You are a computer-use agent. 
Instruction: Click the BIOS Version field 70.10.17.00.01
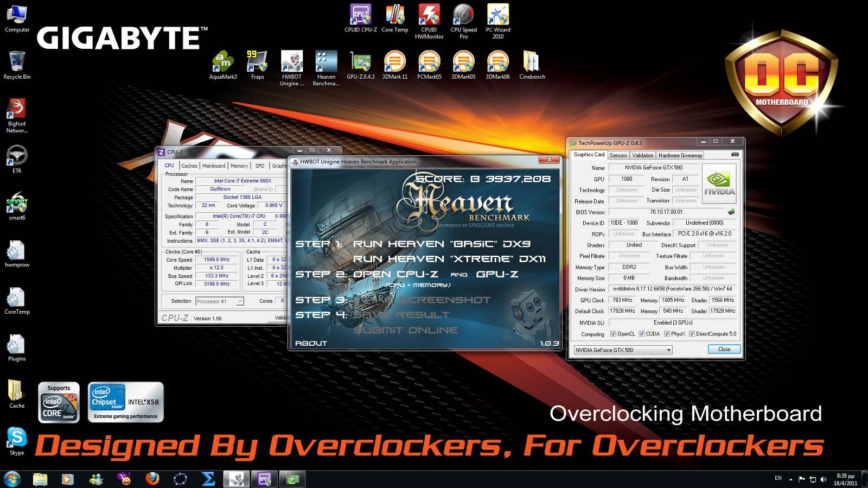666,212
